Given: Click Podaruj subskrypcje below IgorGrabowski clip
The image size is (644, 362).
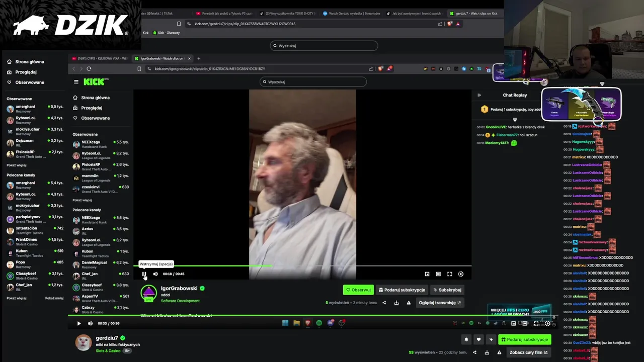Looking at the screenshot, I should coord(402,290).
